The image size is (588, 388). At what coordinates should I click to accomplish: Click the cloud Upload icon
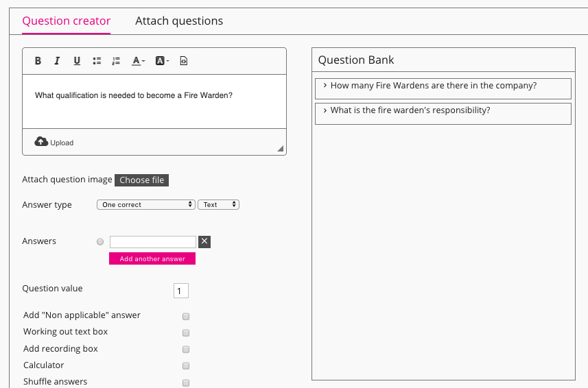(41, 141)
